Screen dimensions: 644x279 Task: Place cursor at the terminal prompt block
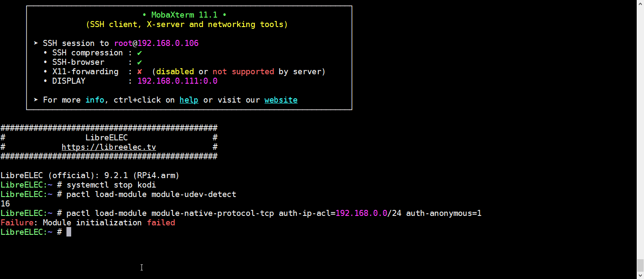69,232
